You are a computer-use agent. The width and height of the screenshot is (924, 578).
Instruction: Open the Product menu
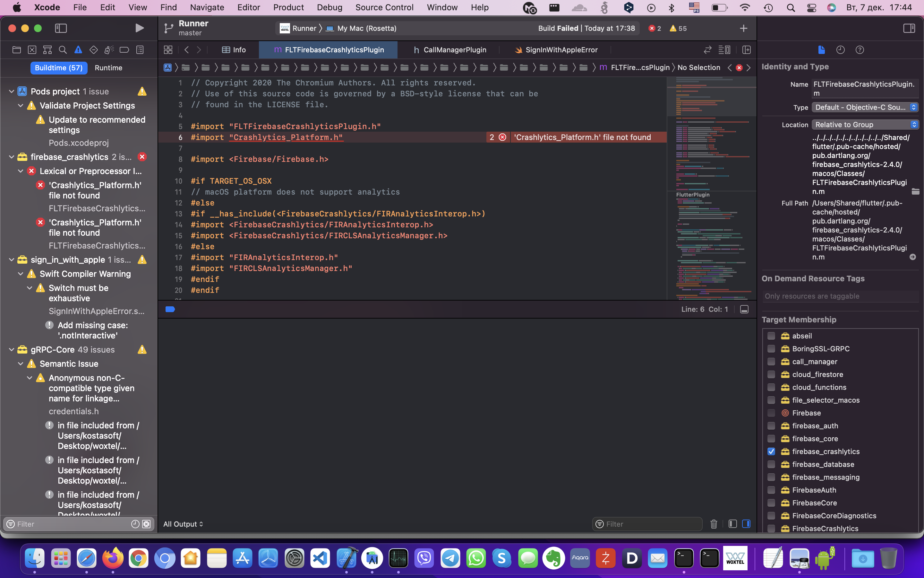click(288, 7)
